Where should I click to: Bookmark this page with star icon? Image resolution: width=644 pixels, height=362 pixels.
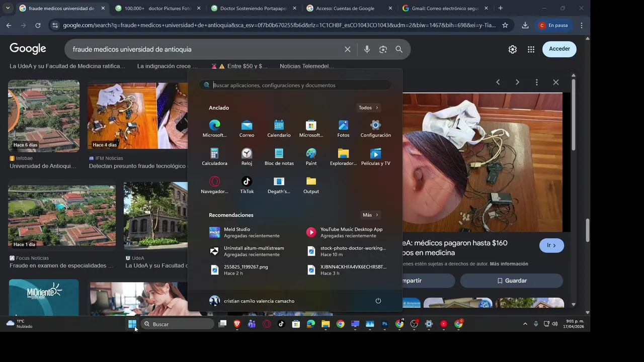point(505,25)
